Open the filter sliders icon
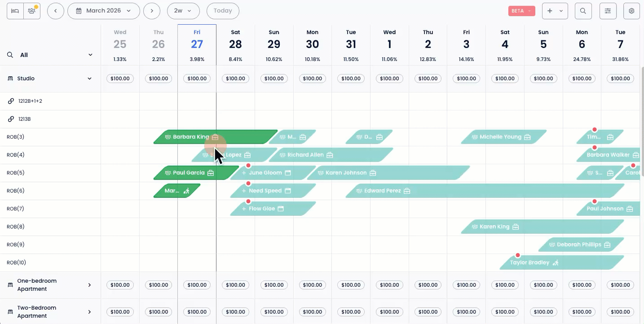Screen dimensions: 644x324 (x=608, y=11)
